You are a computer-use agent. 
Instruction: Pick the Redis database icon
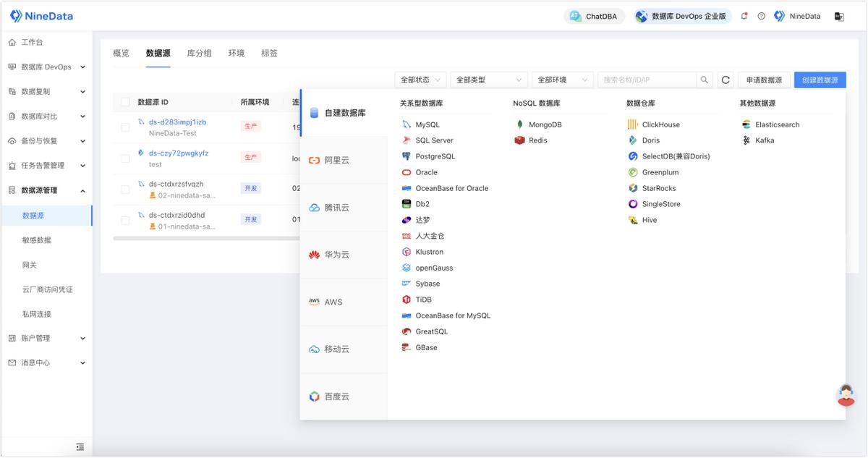point(519,140)
